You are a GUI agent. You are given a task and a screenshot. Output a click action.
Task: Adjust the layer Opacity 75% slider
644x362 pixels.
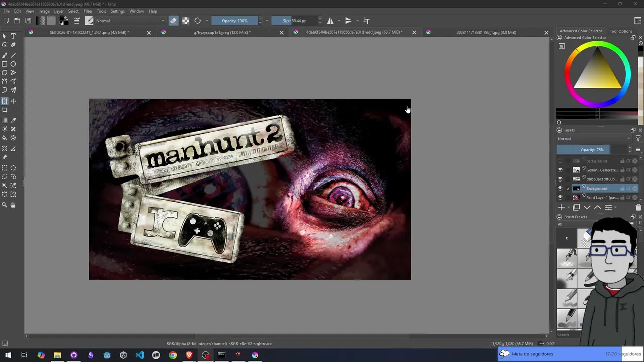592,150
